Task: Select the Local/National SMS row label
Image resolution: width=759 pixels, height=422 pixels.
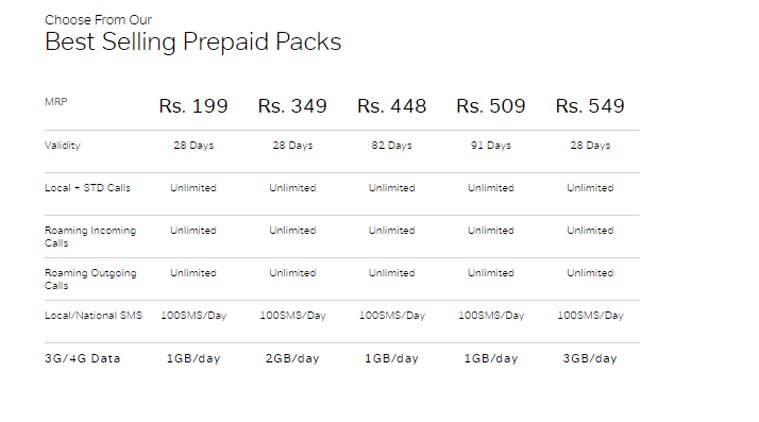Action: [x=93, y=315]
